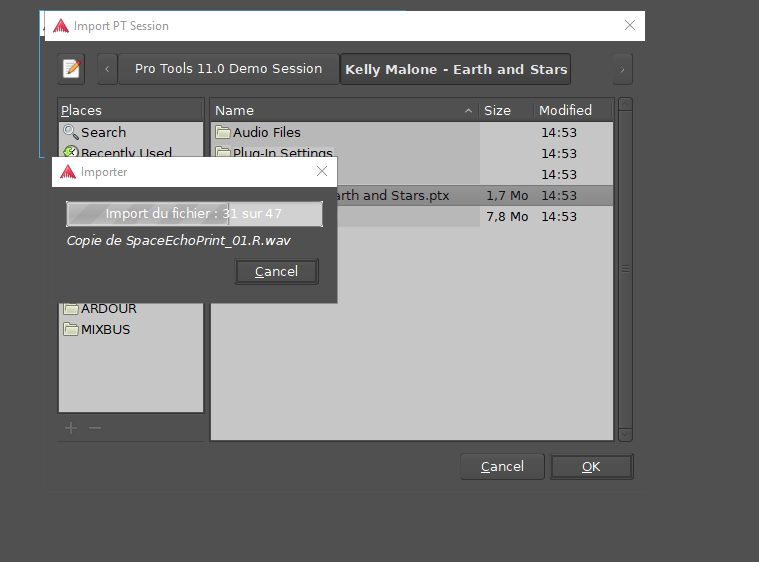Click the type-a-filename pencil icon

pos(71,69)
